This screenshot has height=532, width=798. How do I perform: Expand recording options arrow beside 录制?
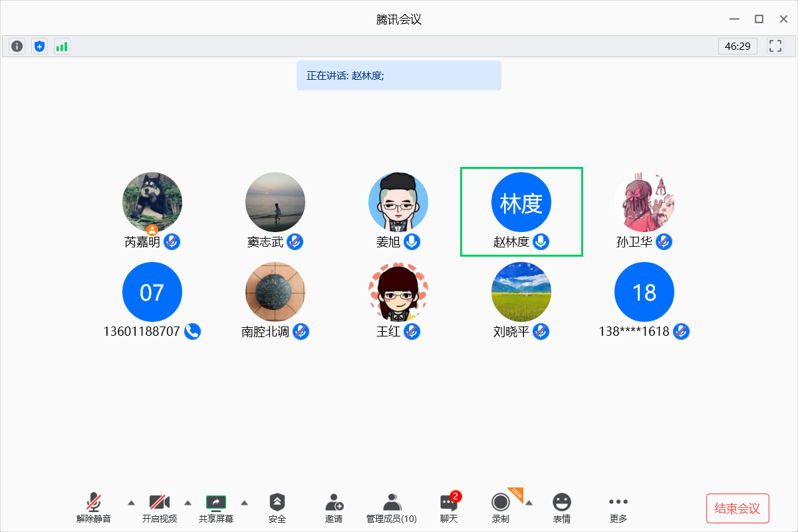(529, 502)
